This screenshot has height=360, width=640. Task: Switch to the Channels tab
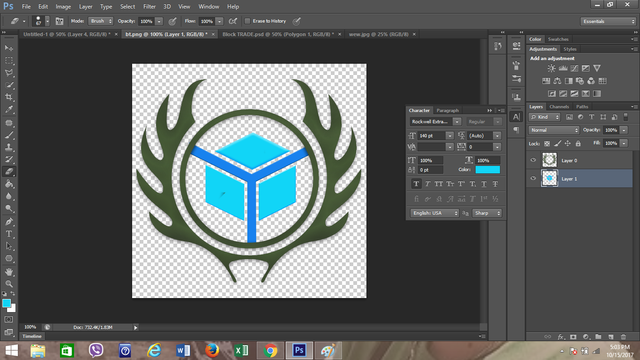coord(559,107)
